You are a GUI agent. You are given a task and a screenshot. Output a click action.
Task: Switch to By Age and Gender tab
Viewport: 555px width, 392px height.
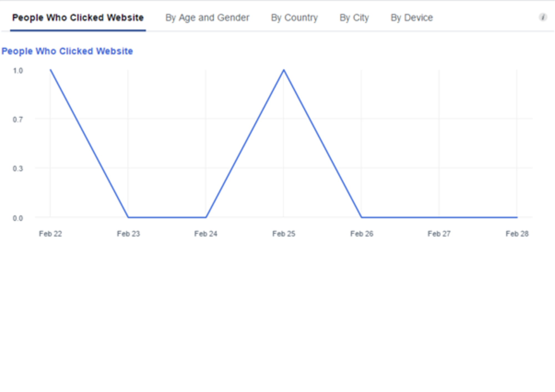click(x=207, y=18)
